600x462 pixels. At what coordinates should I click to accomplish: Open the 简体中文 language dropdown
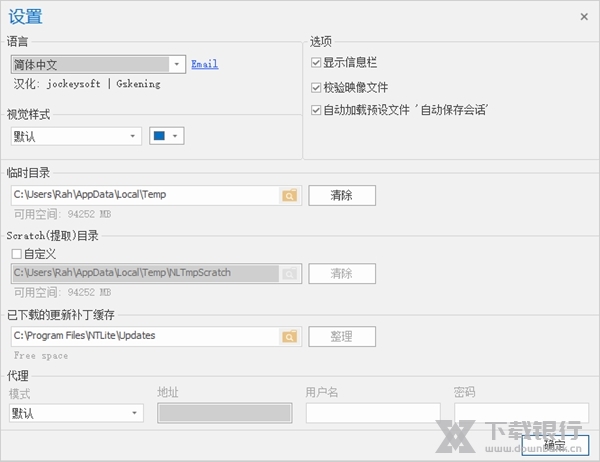pos(99,64)
